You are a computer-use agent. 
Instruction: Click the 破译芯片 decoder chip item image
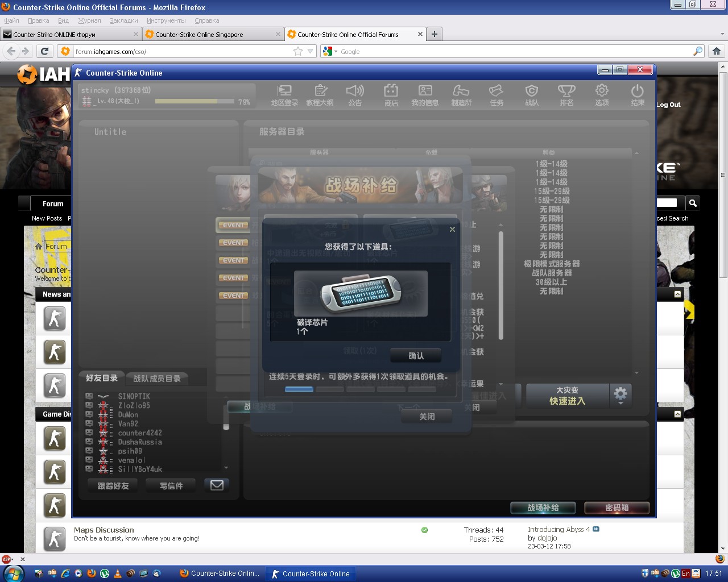(361, 293)
